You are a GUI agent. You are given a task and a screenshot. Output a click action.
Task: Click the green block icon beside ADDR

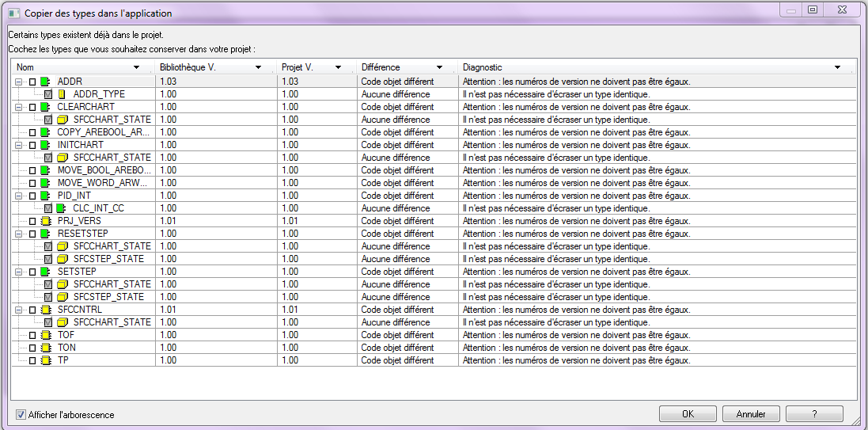tap(45, 82)
